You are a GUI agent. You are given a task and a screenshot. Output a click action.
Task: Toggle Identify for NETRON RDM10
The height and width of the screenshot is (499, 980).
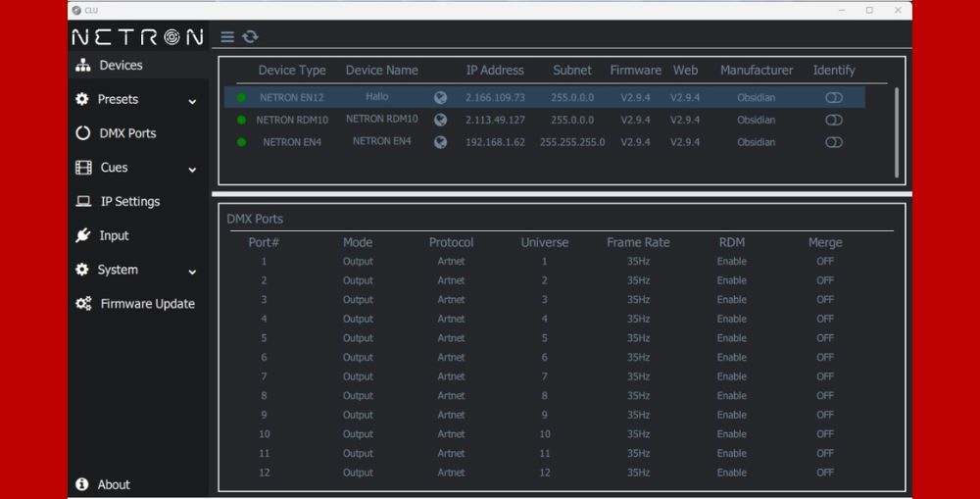click(834, 120)
